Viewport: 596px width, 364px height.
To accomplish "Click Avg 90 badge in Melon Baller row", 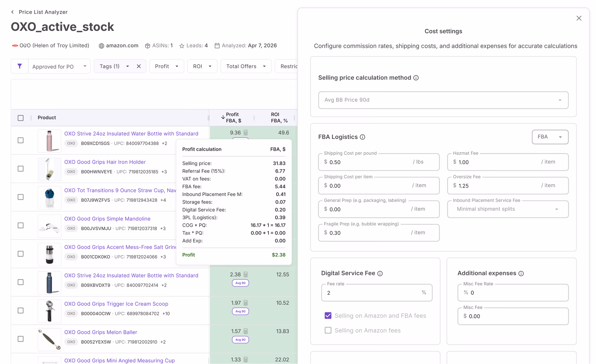I will point(240,340).
